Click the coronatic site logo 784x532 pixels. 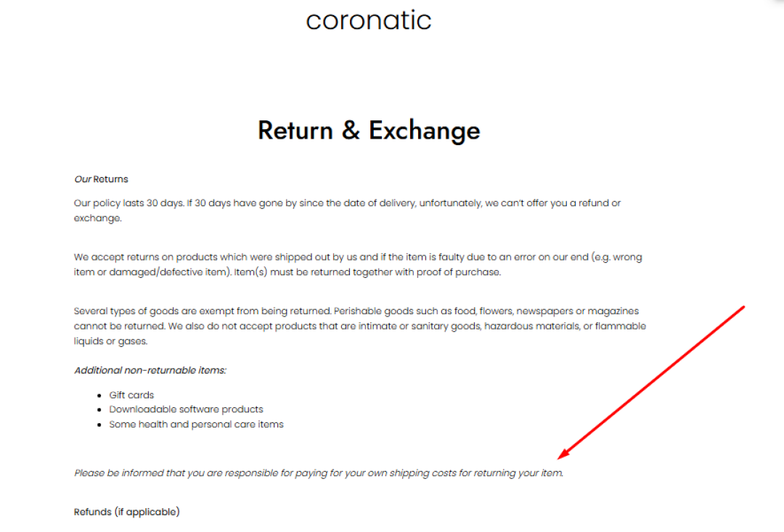pos(368,20)
